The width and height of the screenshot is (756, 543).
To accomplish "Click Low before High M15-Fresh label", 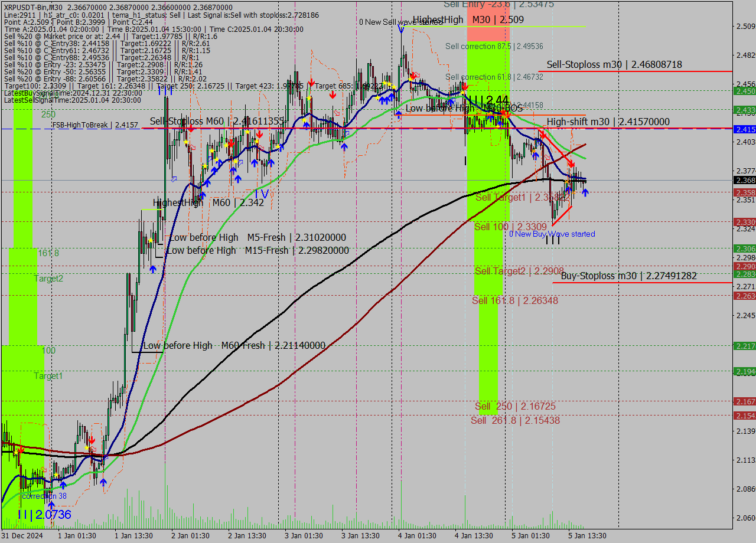I will coord(258,250).
